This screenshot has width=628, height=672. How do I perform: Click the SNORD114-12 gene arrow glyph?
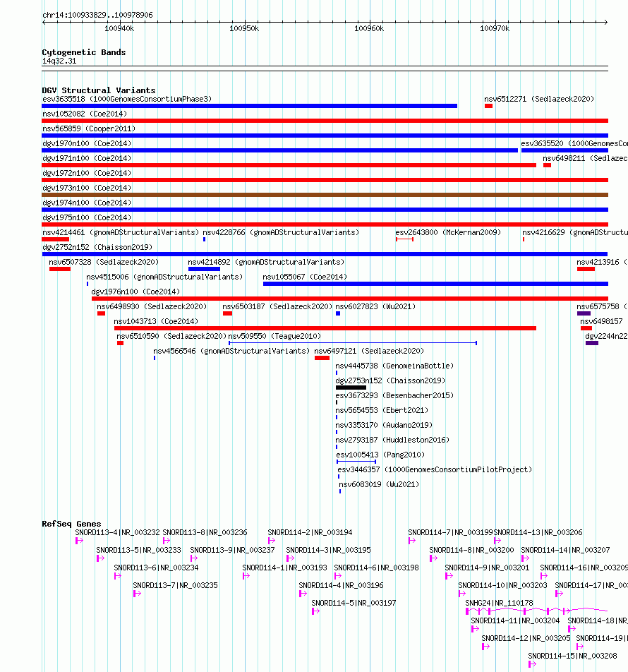coord(485,647)
